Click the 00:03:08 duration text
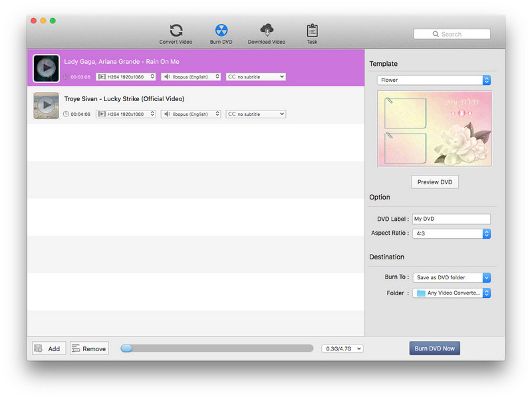The width and height of the screenshot is (532, 399). pos(80,77)
